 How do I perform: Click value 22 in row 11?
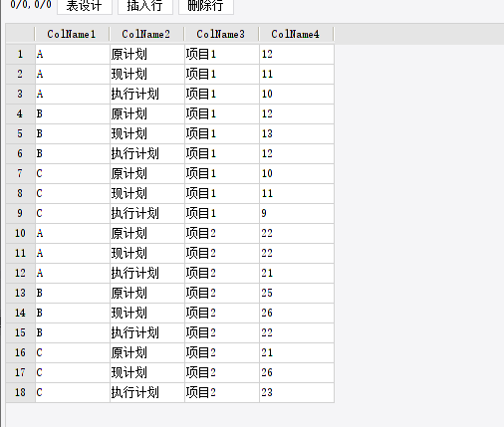click(x=297, y=253)
